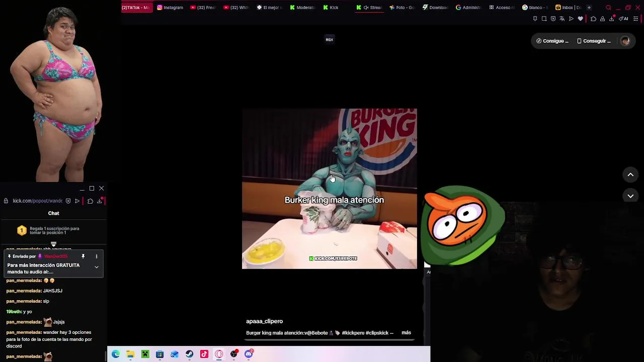Click the snapshot square icon in toolbar
This screenshot has width=644, height=362.
pos(544,19)
